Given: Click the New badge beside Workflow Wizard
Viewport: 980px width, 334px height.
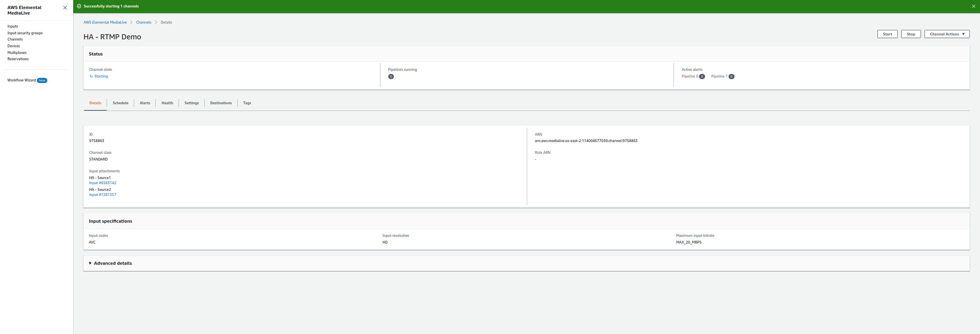Looking at the screenshot, I should 42,81.
